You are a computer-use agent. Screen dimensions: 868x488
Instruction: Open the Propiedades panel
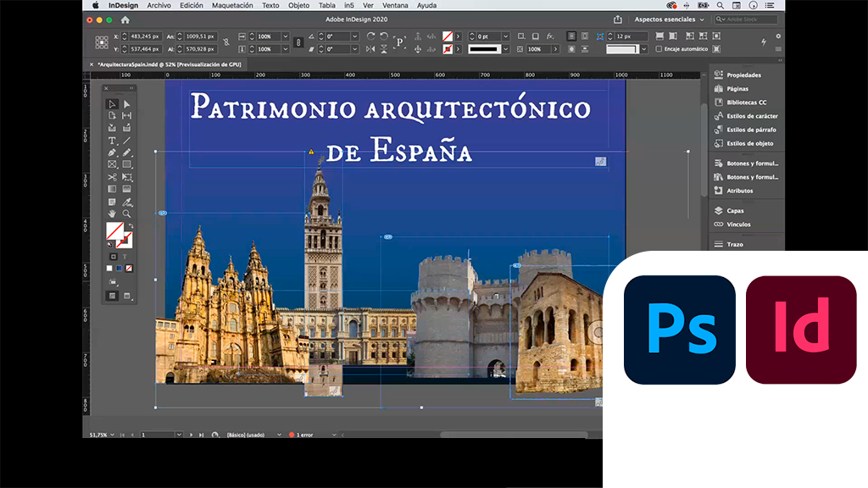[743, 75]
